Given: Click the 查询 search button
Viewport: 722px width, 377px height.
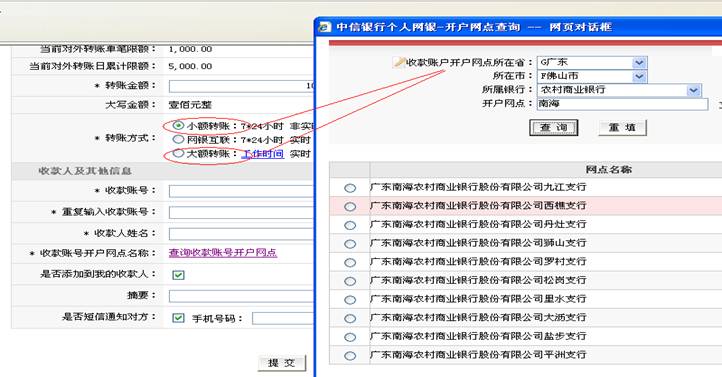Looking at the screenshot, I should (x=553, y=128).
